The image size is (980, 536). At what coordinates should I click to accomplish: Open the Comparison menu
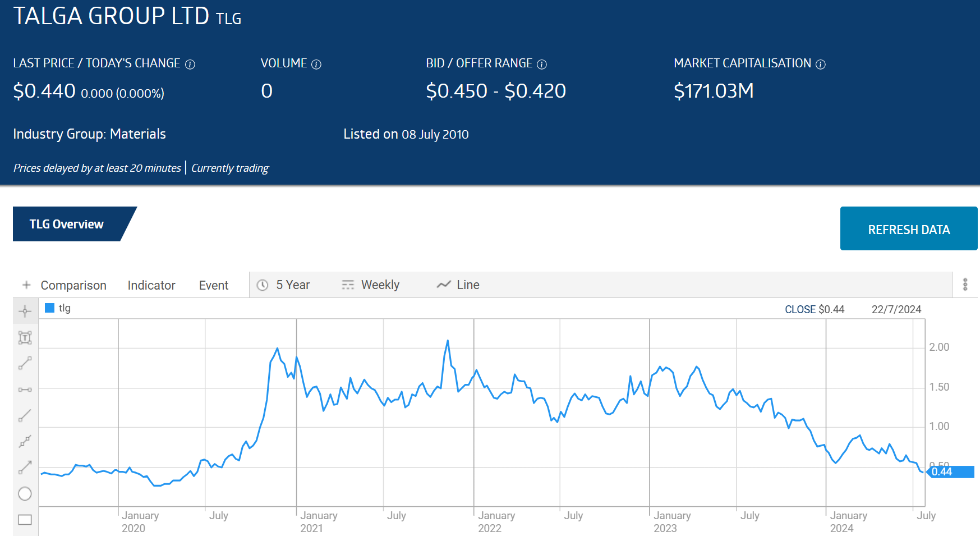73,285
